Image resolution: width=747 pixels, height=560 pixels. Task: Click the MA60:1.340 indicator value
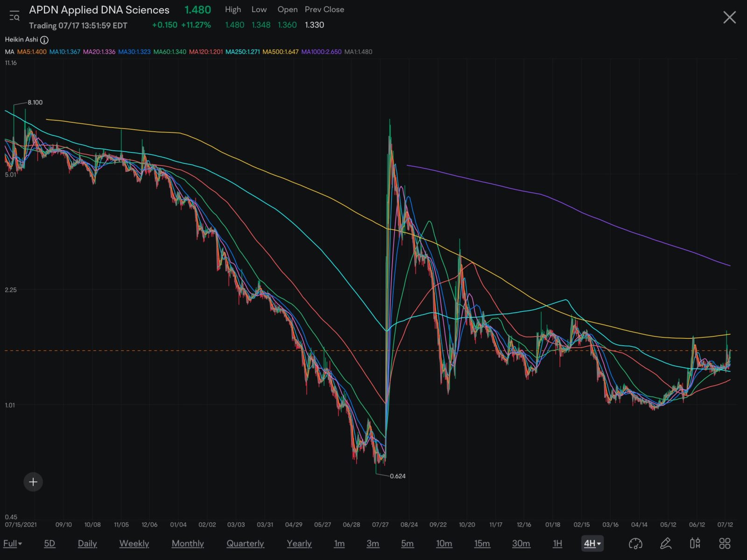[x=170, y=52]
